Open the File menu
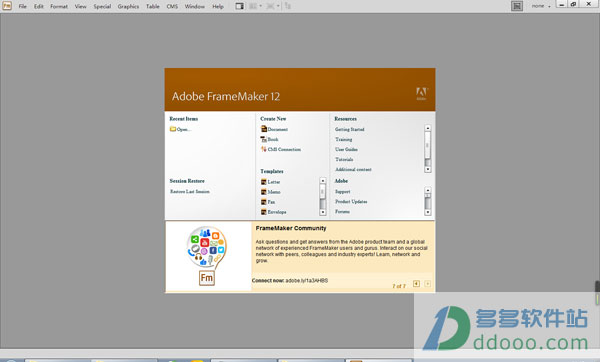The width and height of the screenshot is (600, 362). tap(23, 6)
